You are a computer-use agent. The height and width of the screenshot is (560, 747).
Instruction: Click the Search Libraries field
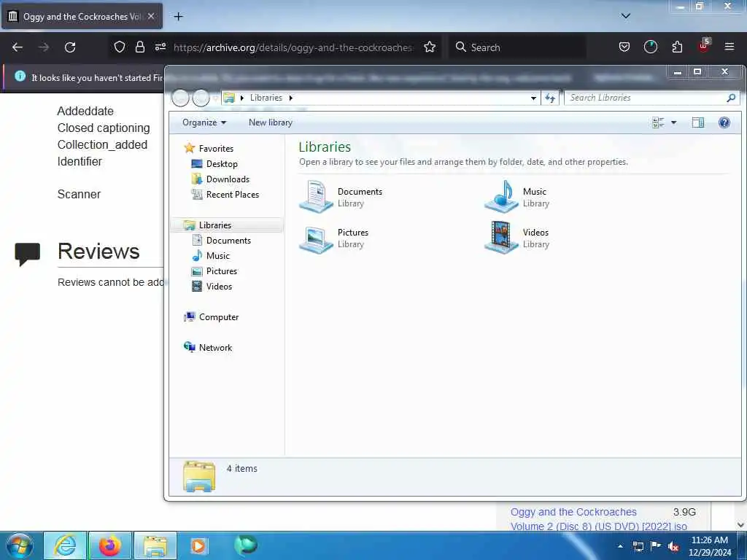tap(646, 98)
